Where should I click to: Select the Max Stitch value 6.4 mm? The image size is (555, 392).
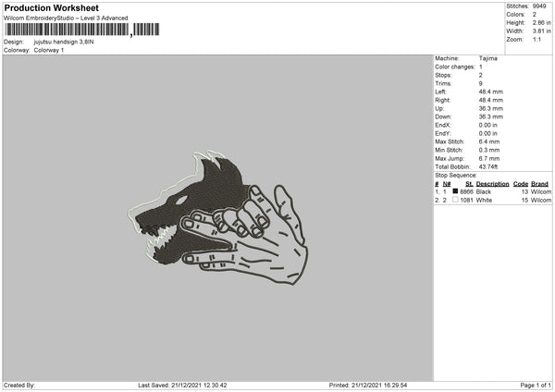(x=489, y=141)
